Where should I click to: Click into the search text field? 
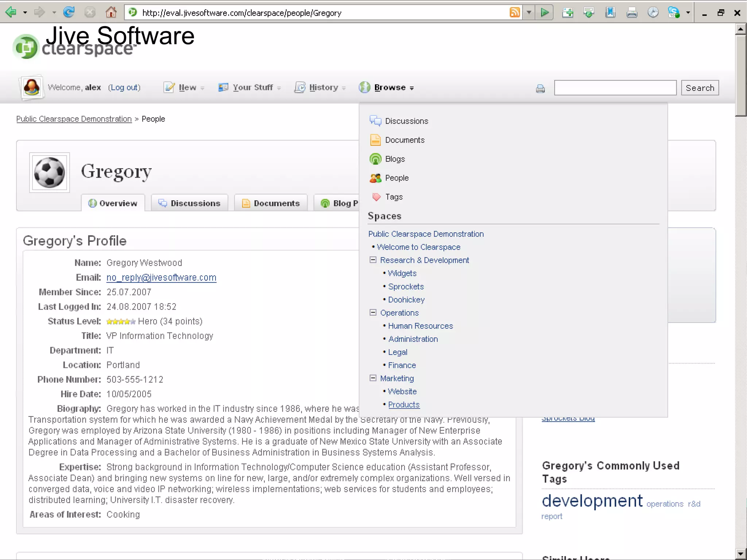pyautogui.click(x=615, y=88)
